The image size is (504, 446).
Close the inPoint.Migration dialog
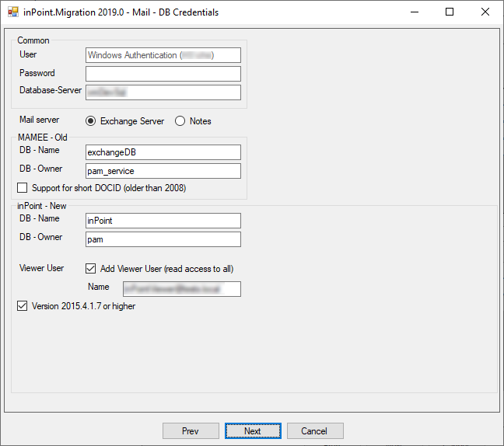click(485, 12)
